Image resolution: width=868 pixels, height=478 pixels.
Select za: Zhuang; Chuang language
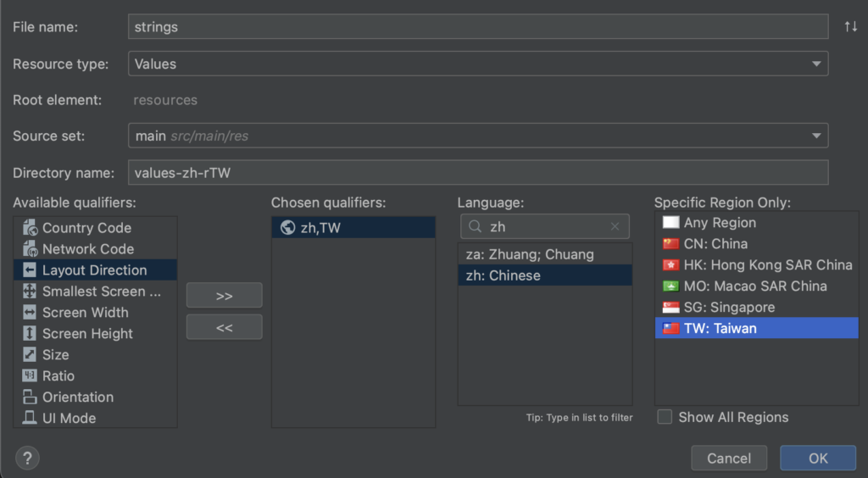point(530,254)
